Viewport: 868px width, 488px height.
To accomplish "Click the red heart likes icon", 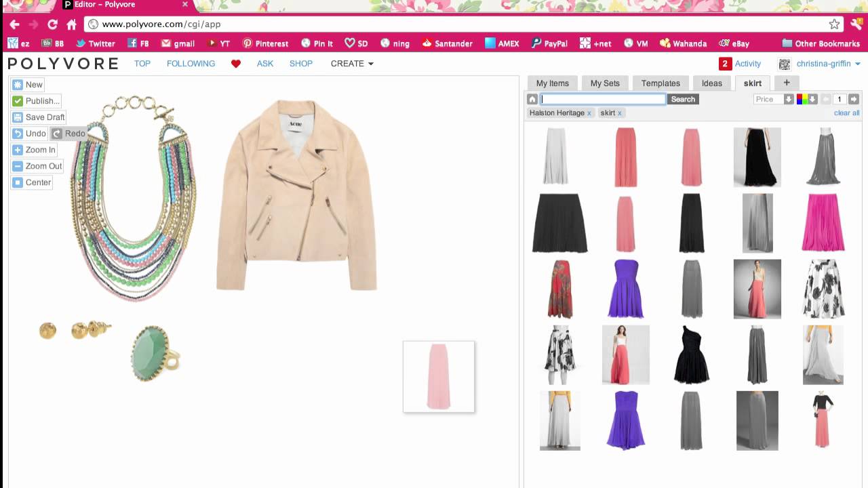I will tap(236, 64).
